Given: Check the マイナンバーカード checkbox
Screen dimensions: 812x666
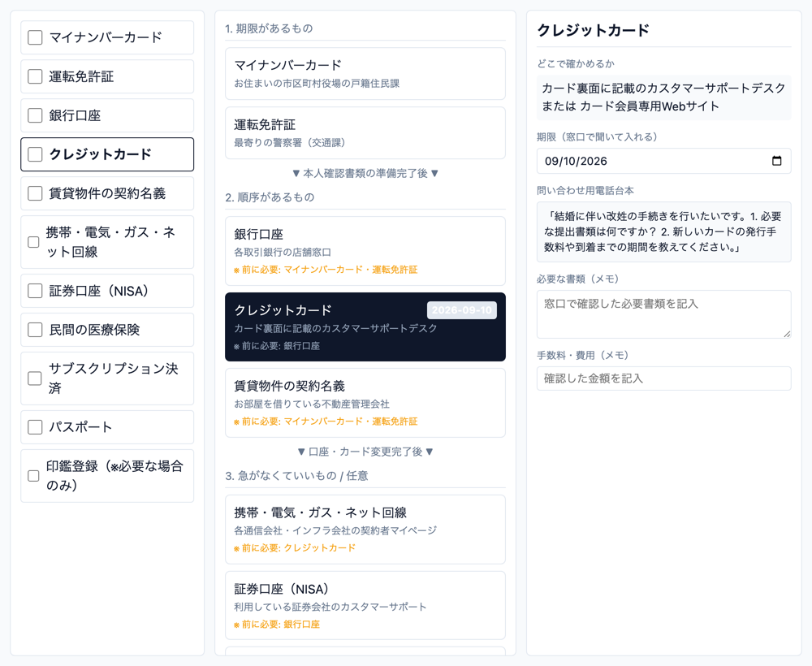Looking at the screenshot, I should coord(35,37).
